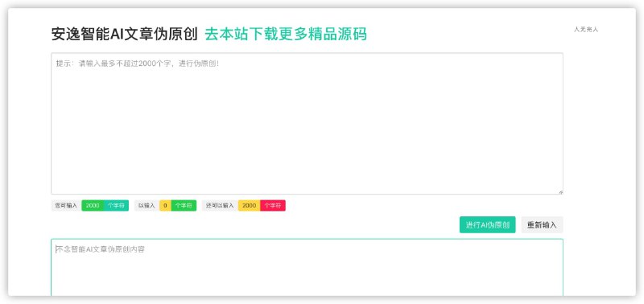Grab the input text area resize handle
Viewport: 644px width, 304px height.
560,192
